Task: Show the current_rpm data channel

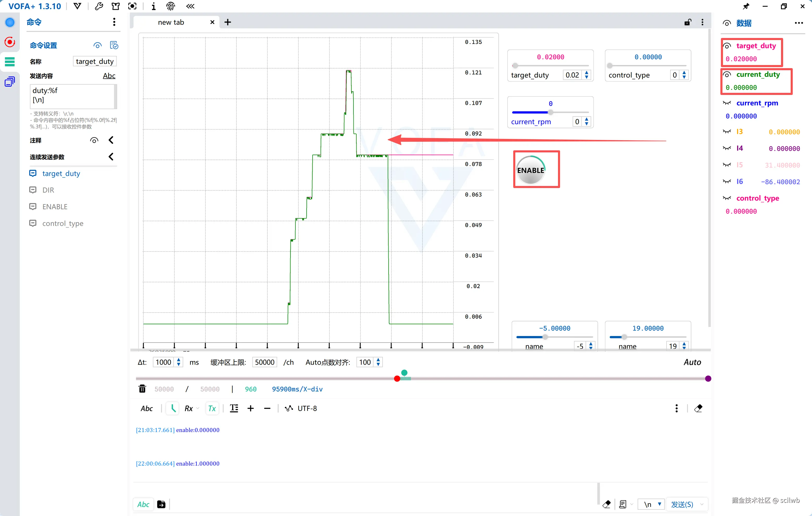Action: [727, 103]
